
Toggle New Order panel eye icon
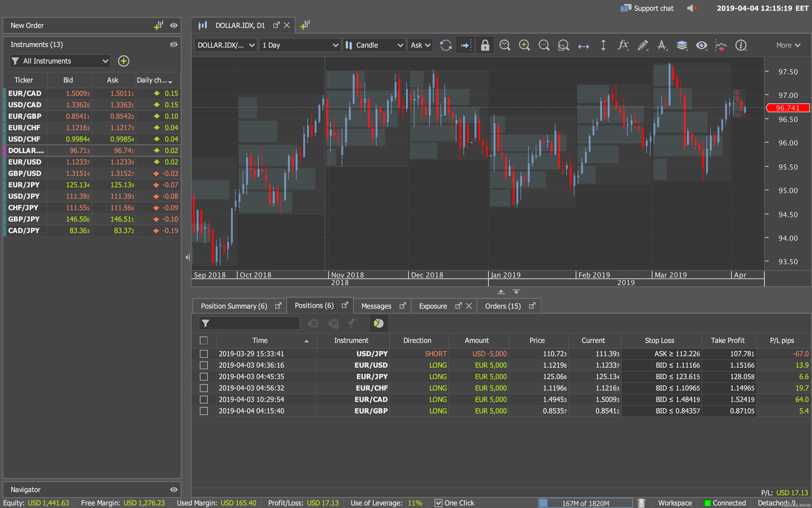click(174, 25)
